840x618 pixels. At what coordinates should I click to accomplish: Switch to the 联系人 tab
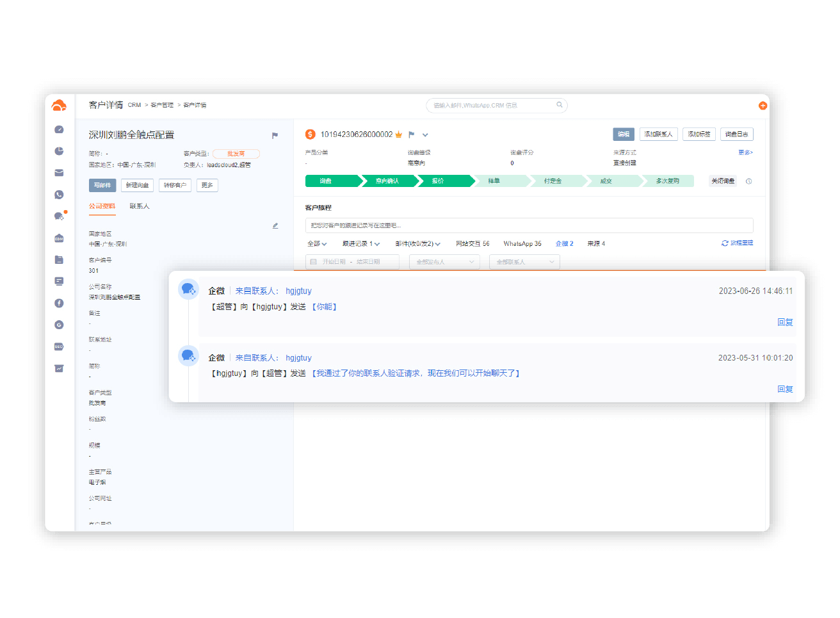point(140,206)
